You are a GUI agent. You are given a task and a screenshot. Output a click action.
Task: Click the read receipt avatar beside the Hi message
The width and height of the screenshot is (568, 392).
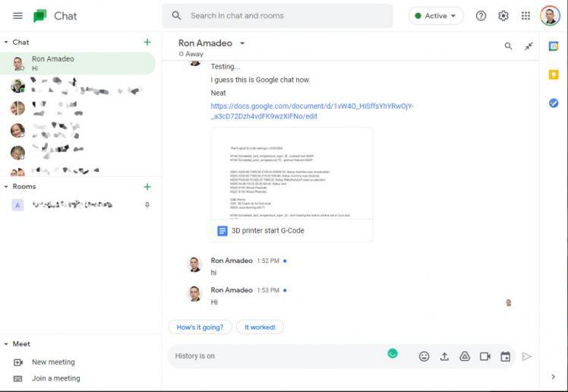point(509,302)
